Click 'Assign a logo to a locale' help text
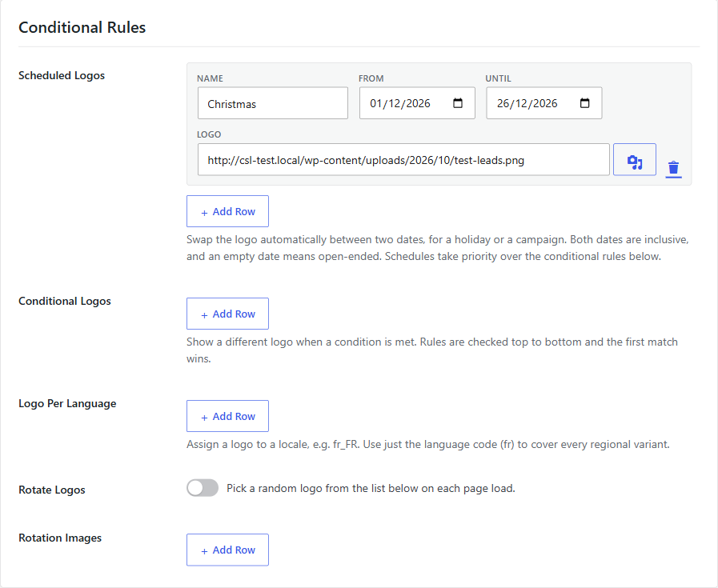This screenshot has width=718, height=588. (428, 444)
